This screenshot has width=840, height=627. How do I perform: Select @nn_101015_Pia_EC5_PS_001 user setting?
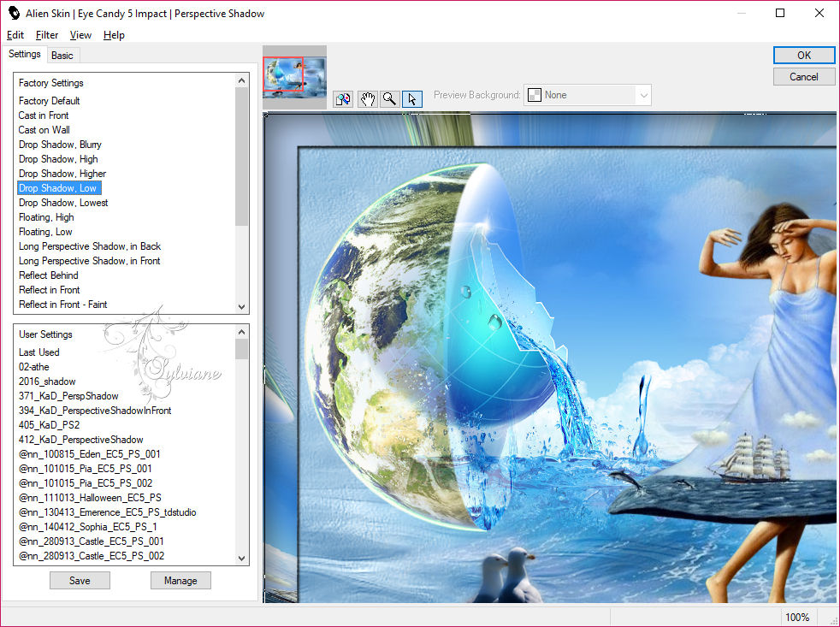click(86, 468)
